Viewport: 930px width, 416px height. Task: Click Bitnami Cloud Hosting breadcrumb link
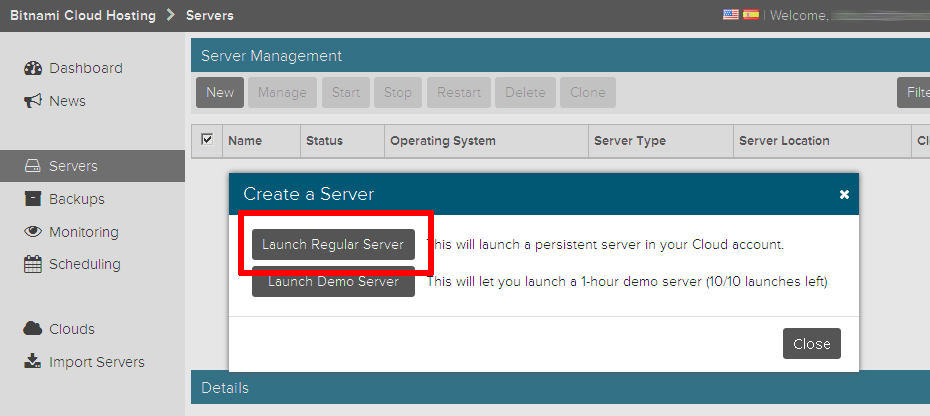pyautogui.click(x=82, y=15)
